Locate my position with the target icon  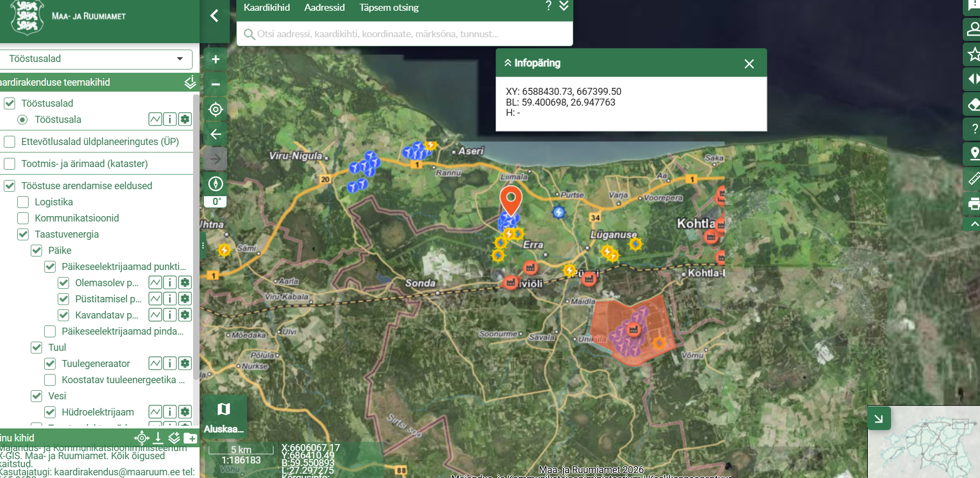tap(215, 109)
